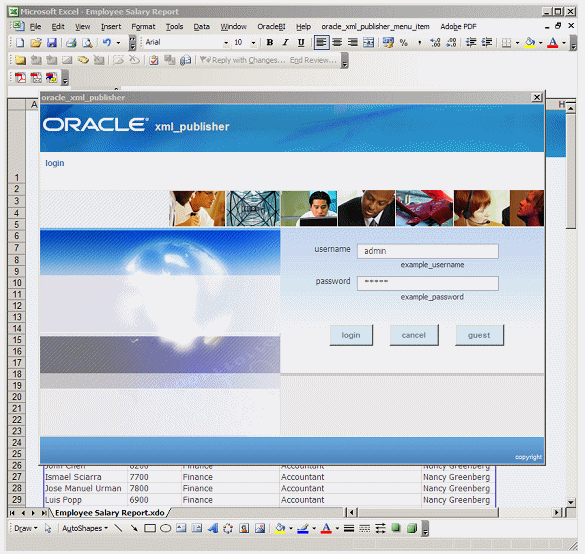The image size is (585, 554).
Task: Open Fill Color dropdown arrow in formatting toolbar
Action: [x=540, y=43]
